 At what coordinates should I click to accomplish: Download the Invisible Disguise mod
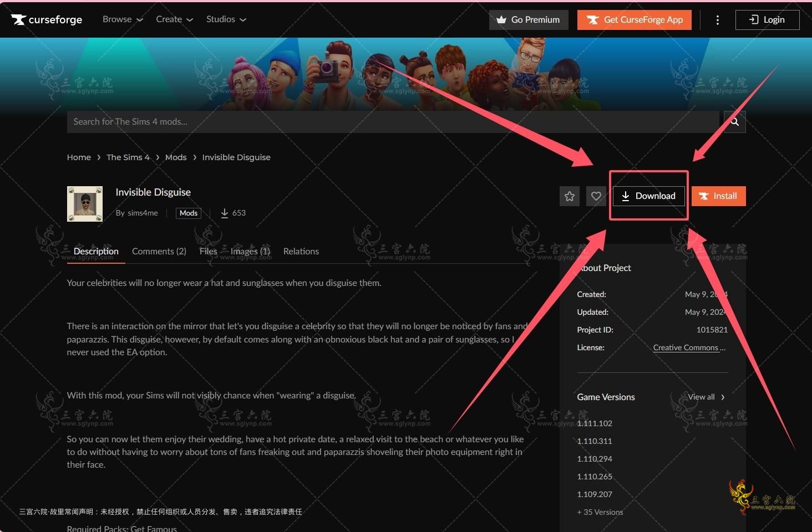[x=648, y=196]
